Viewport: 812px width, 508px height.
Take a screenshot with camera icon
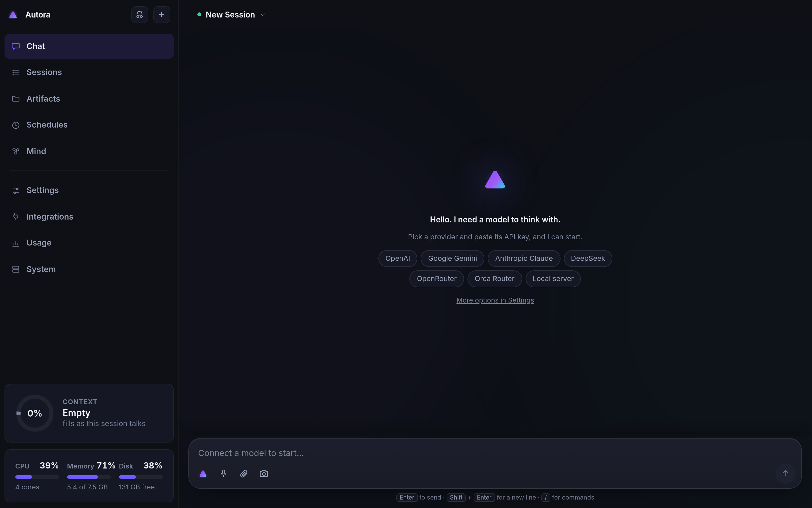point(264,474)
